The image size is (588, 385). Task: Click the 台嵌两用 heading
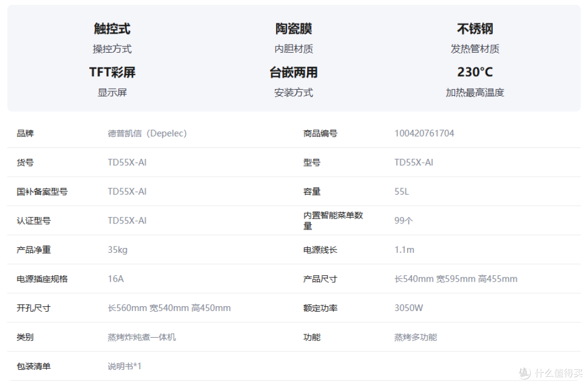pyautogui.click(x=293, y=72)
